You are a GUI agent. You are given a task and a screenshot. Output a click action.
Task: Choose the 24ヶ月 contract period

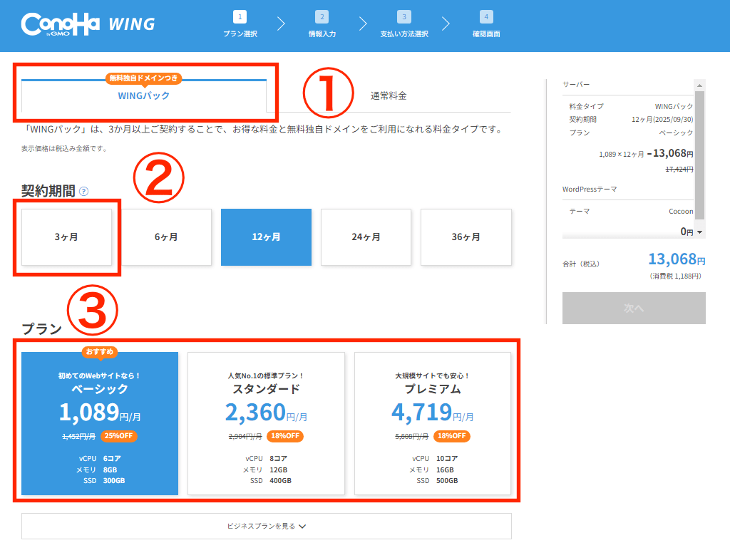[x=366, y=237]
